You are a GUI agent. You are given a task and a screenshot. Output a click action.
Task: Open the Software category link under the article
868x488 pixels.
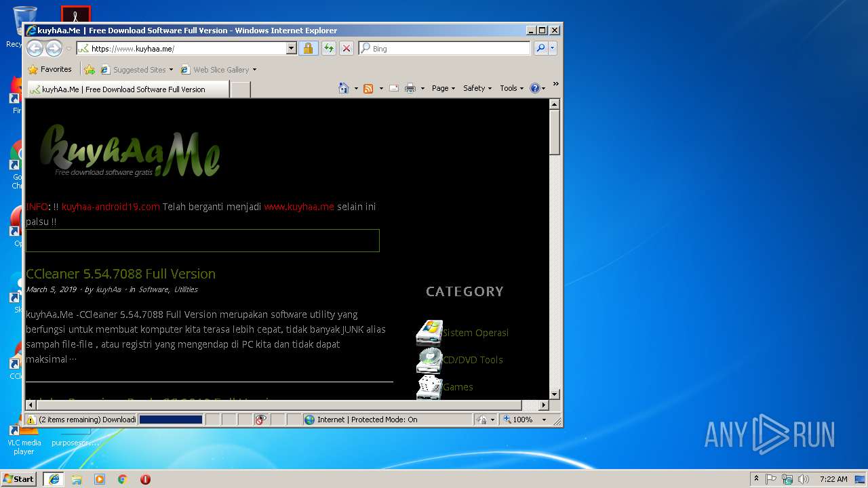(x=153, y=289)
